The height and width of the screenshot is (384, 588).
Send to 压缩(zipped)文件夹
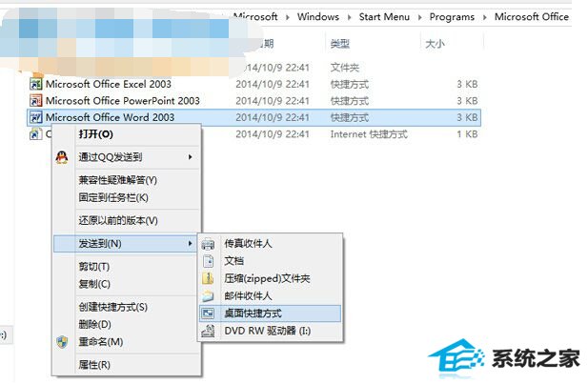pos(270,278)
